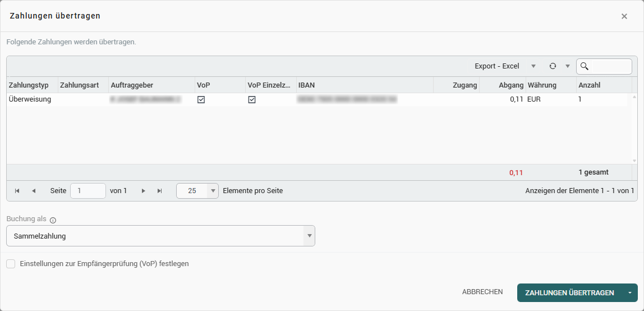Click the refresh icon in grid toolbar
Screen dimensions: 644x311
coord(553,66)
